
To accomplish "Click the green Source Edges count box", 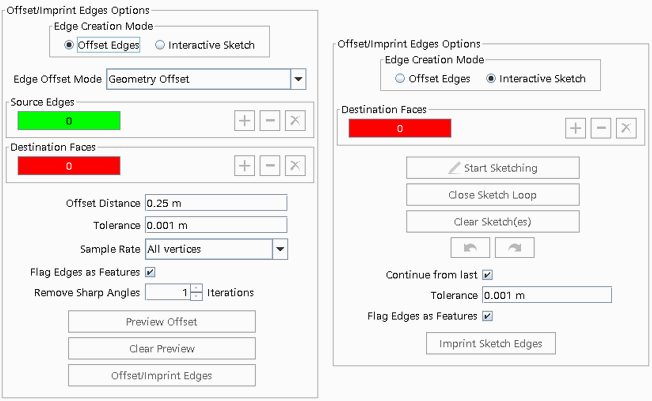I will (x=69, y=121).
